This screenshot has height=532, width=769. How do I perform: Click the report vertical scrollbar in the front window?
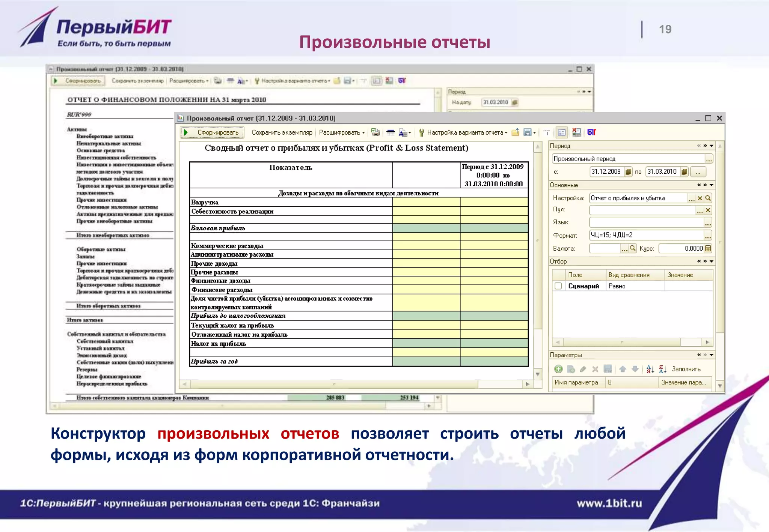tap(538, 260)
